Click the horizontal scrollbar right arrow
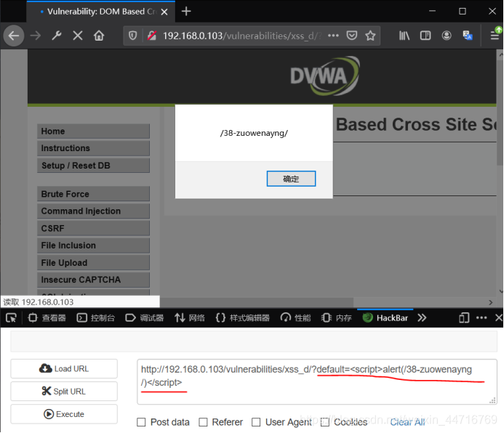 click(490, 302)
